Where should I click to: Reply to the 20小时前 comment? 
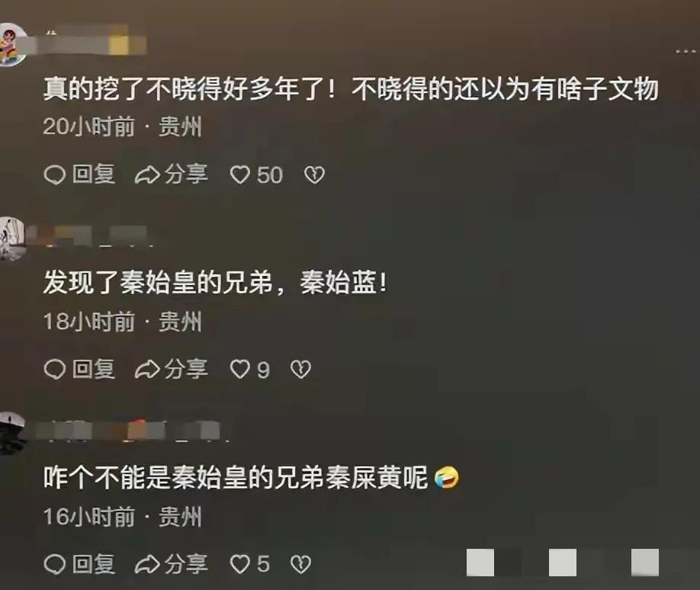pyautogui.click(x=80, y=175)
